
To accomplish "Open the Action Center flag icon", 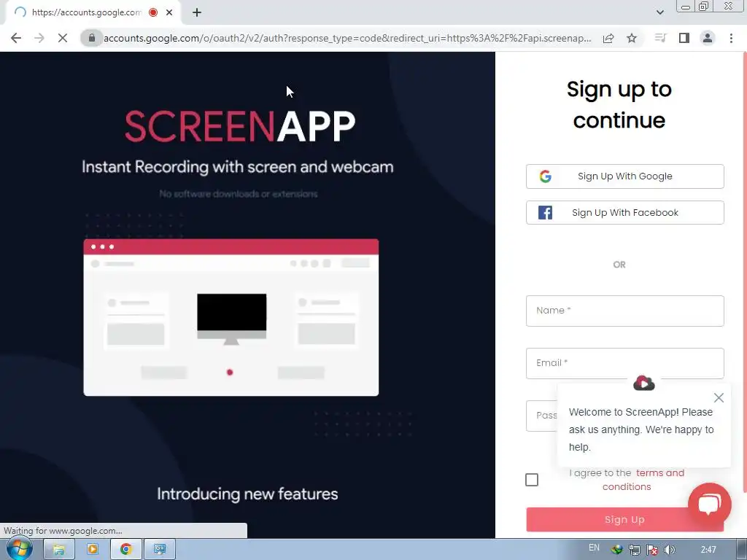I will pos(652,550).
